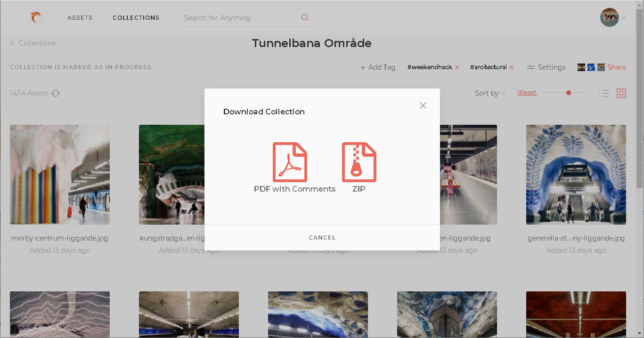
Task: Open the red ceiling station thumbnail
Action: pyautogui.click(x=576, y=314)
